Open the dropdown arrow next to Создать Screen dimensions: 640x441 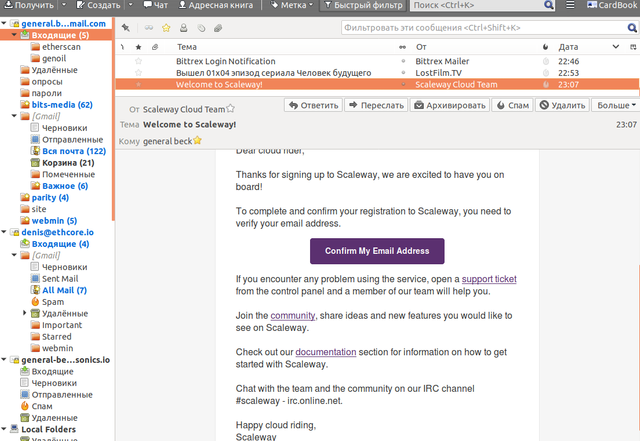[131, 5]
